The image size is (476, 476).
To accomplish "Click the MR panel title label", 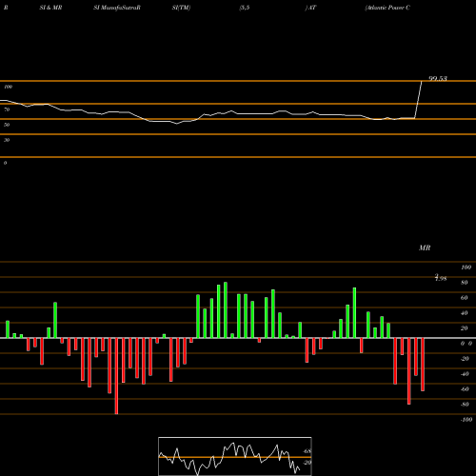I will (x=425, y=248).
